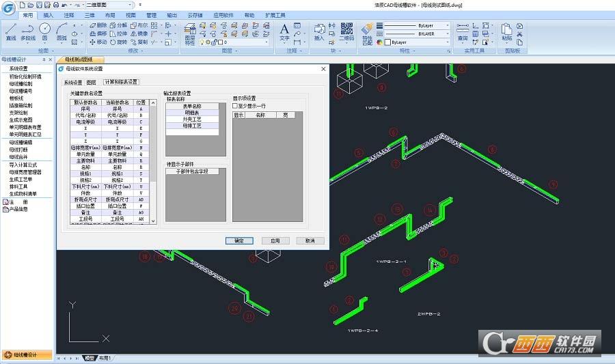Click the 粘贴 paste icon

coord(507,31)
